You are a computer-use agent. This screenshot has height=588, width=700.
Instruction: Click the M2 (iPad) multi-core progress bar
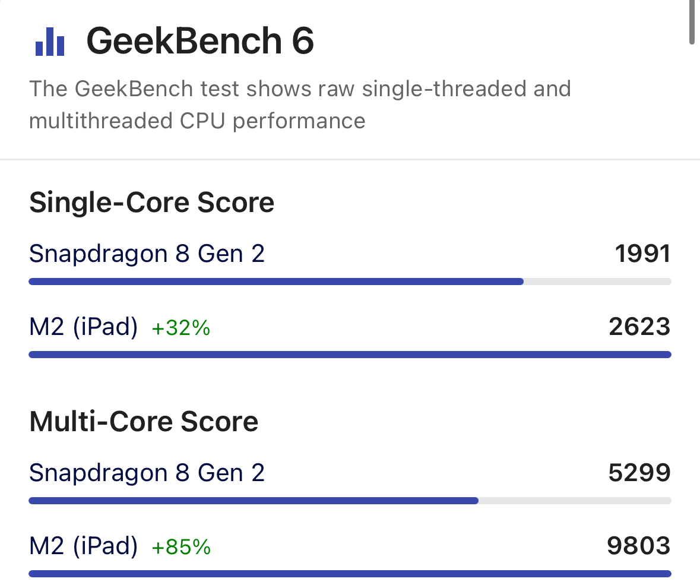point(350,574)
